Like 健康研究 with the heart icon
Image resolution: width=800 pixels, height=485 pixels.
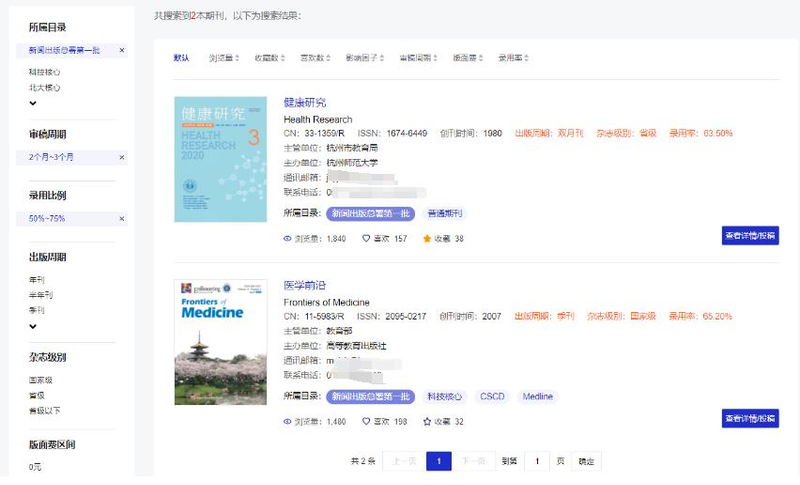click(x=366, y=238)
